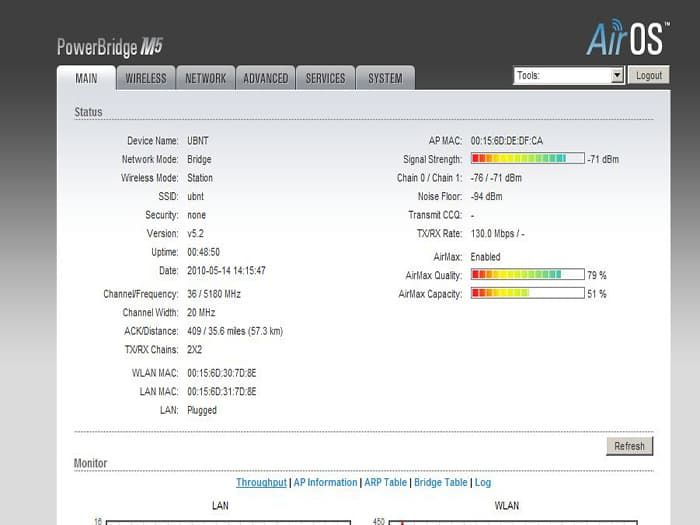
Task: Open the SYSTEM tab
Action: point(385,79)
